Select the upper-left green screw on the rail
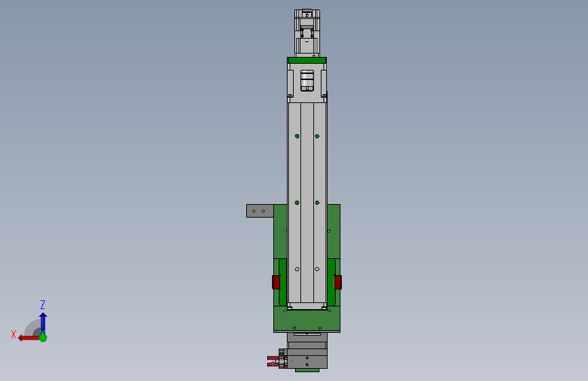588x381 pixels. pyautogui.click(x=297, y=136)
